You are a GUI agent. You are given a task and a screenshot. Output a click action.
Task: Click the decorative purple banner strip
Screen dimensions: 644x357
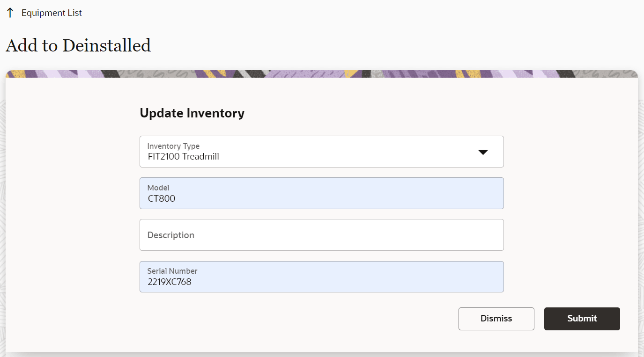[321, 74]
